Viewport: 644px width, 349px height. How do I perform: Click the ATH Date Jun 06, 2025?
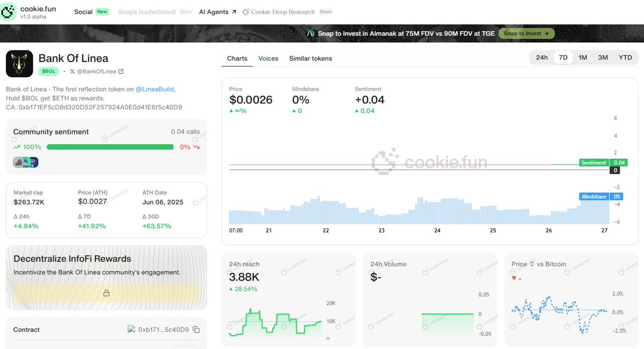coord(163,202)
